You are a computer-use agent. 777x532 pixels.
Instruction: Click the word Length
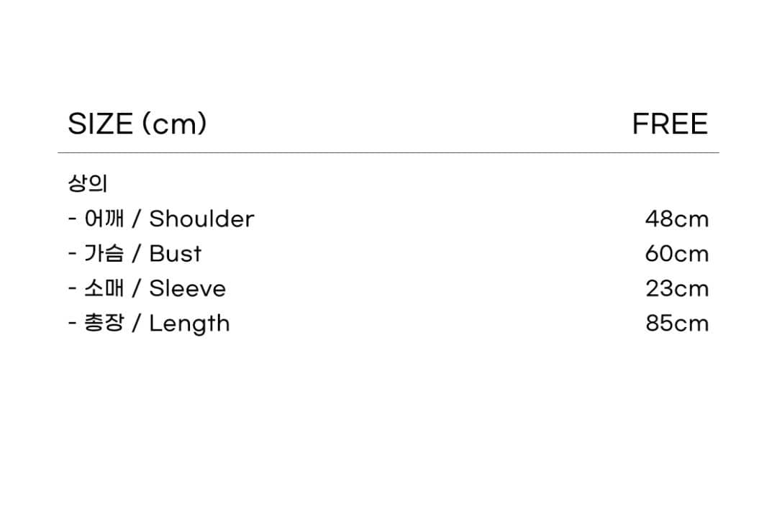click(x=190, y=324)
